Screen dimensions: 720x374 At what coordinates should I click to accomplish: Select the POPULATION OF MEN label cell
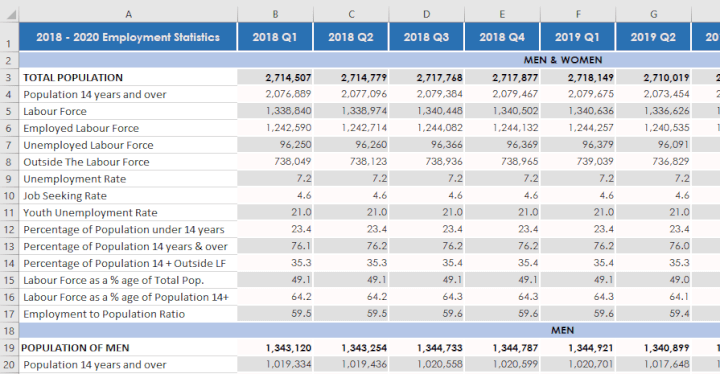[x=128, y=348]
